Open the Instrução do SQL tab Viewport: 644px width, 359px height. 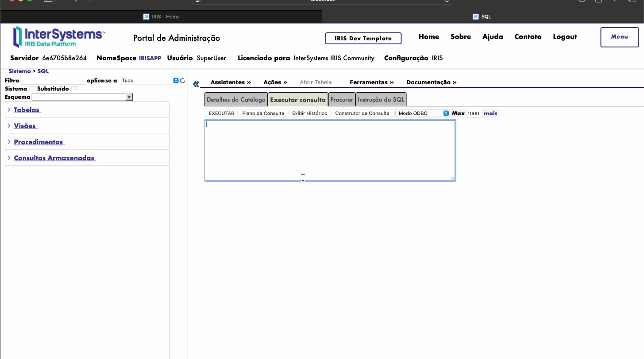(381, 100)
